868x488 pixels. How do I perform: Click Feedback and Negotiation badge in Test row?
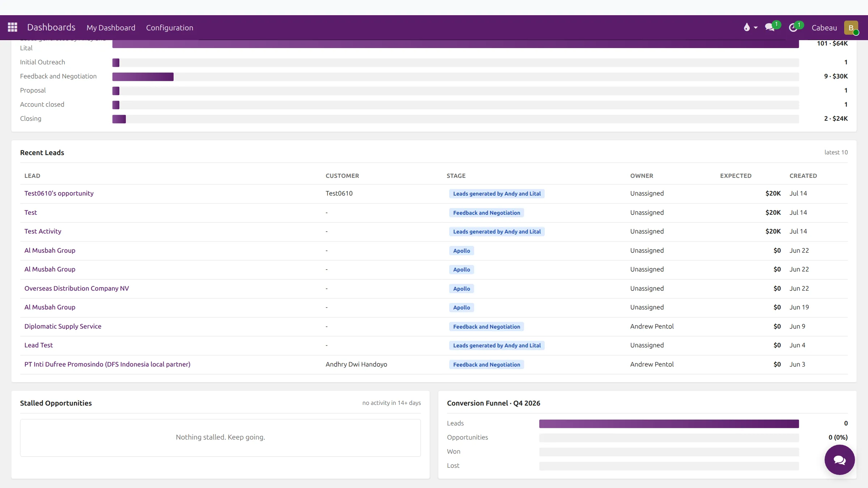coord(486,213)
